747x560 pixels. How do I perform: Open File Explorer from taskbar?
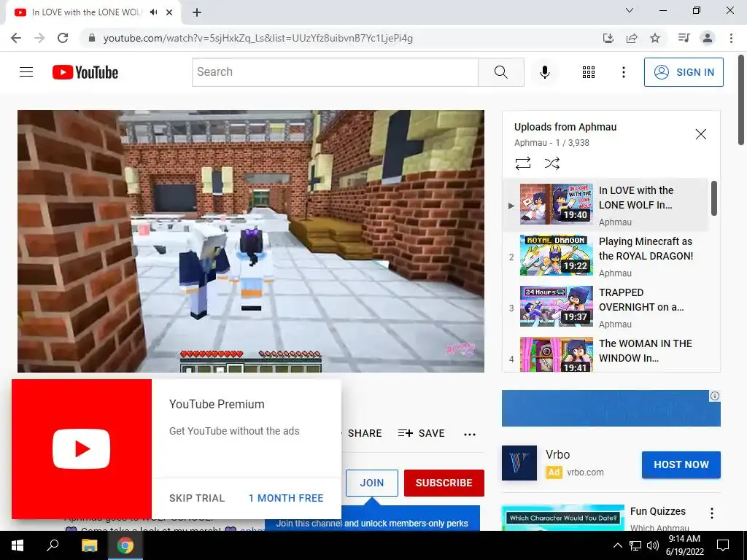tap(89, 545)
